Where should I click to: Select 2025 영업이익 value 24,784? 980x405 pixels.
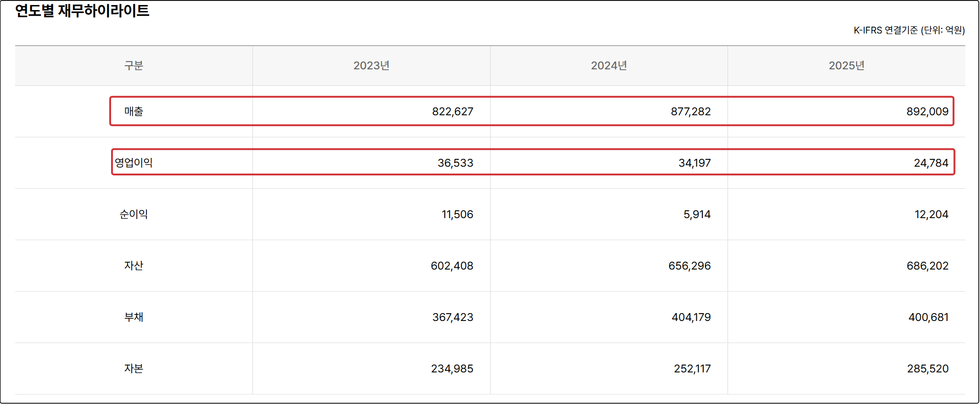931,163
